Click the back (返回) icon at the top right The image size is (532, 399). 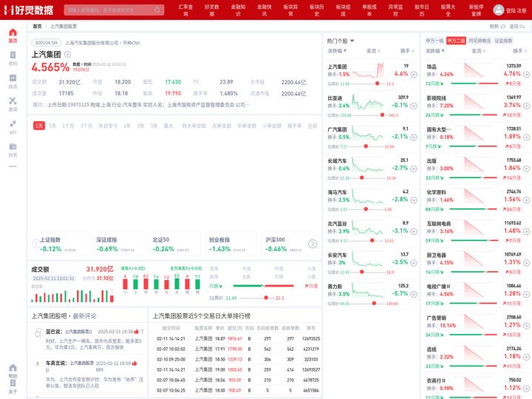click(522, 26)
